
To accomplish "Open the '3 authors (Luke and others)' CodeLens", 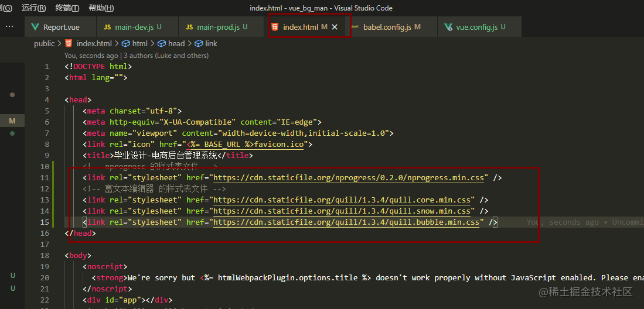I will [x=166, y=56].
